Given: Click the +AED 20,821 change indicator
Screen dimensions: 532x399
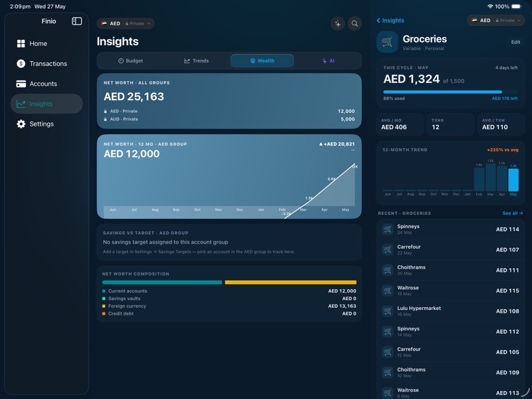Looking at the screenshot, I should tap(336, 144).
